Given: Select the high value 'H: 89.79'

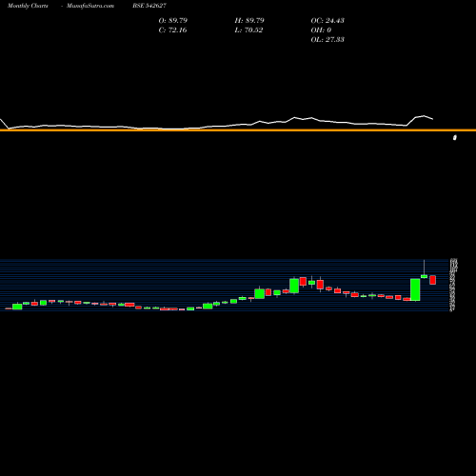Looking at the screenshot, I should [249, 20].
